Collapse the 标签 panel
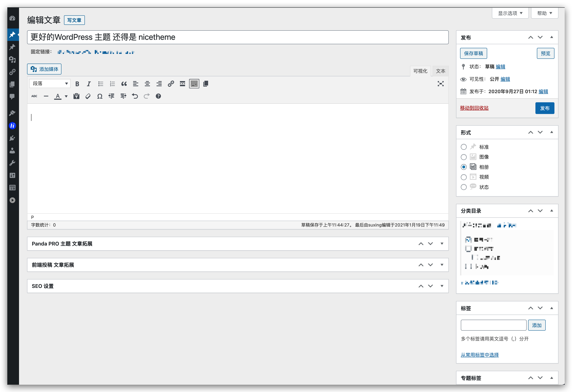 click(552, 308)
